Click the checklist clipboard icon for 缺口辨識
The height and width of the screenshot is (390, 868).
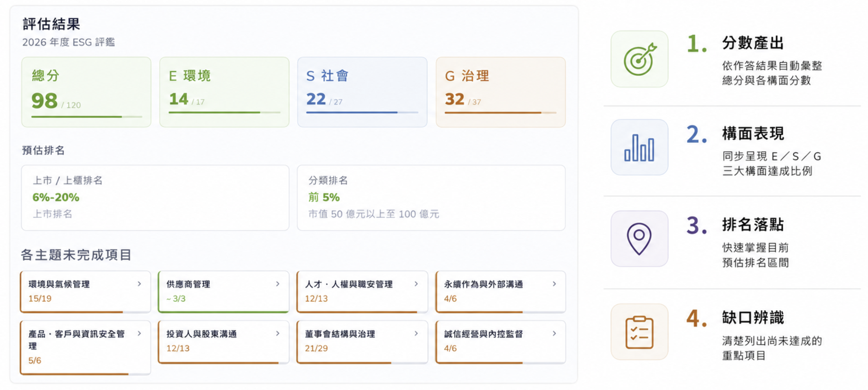pos(639,332)
